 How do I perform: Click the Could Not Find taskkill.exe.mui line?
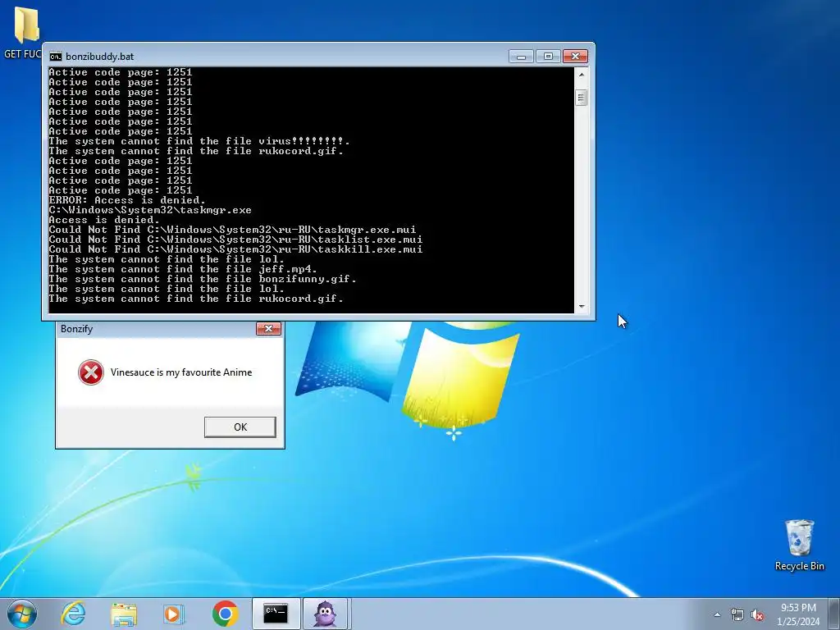click(x=235, y=249)
